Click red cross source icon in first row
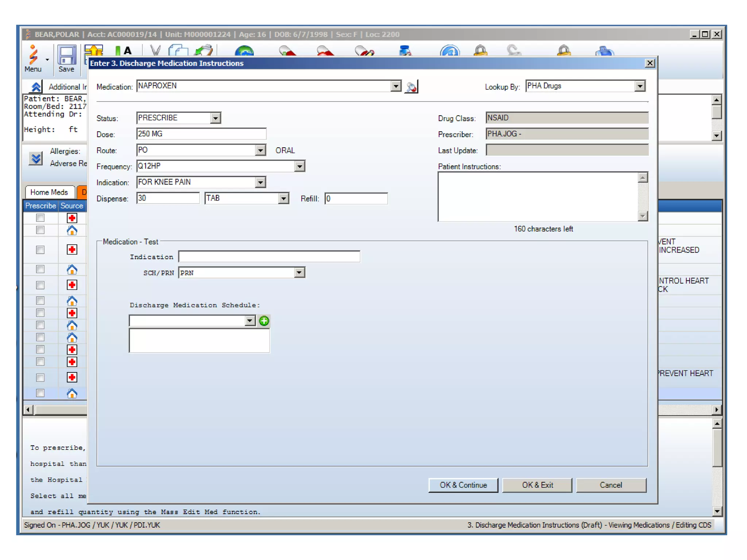Image resolution: width=747 pixels, height=560 pixels. coord(72,218)
